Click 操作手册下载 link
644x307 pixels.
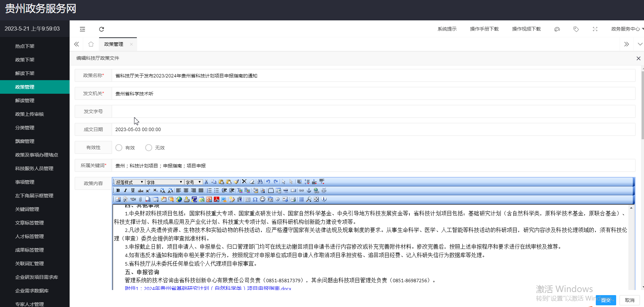coord(484,29)
